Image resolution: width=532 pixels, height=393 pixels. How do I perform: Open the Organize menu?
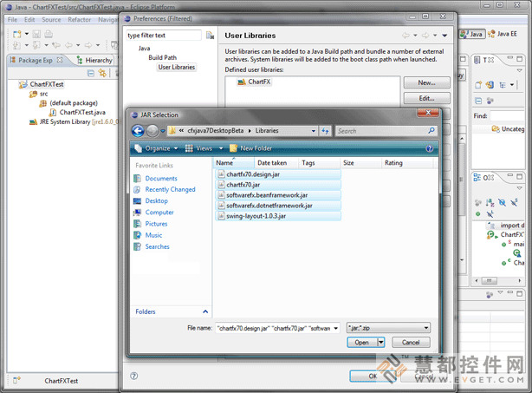tap(157, 148)
